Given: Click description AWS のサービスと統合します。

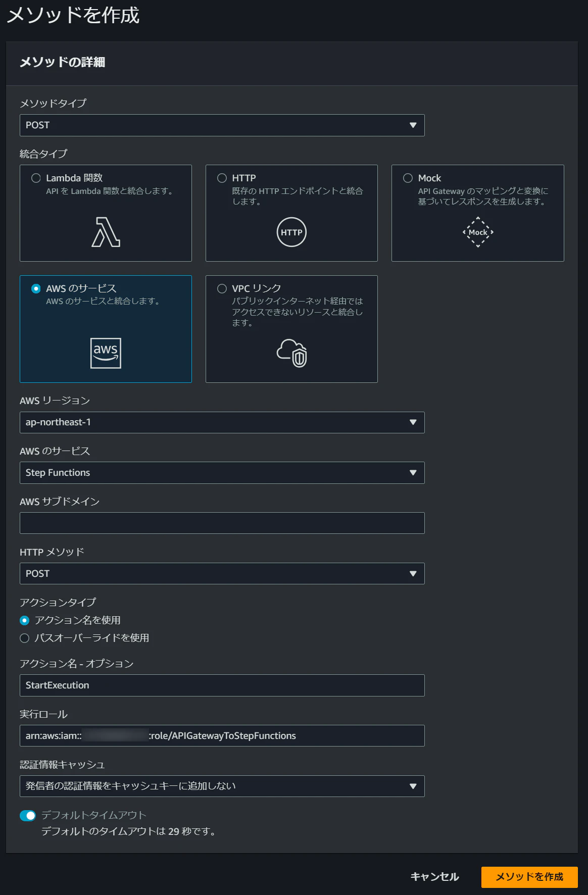Looking at the screenshot, I should (103, 301).
